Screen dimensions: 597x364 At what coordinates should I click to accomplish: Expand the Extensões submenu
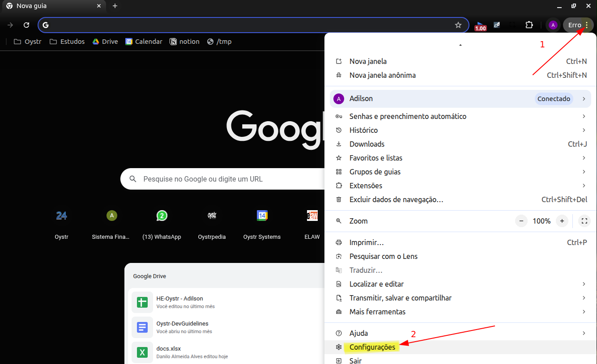(x=461, y=186)
